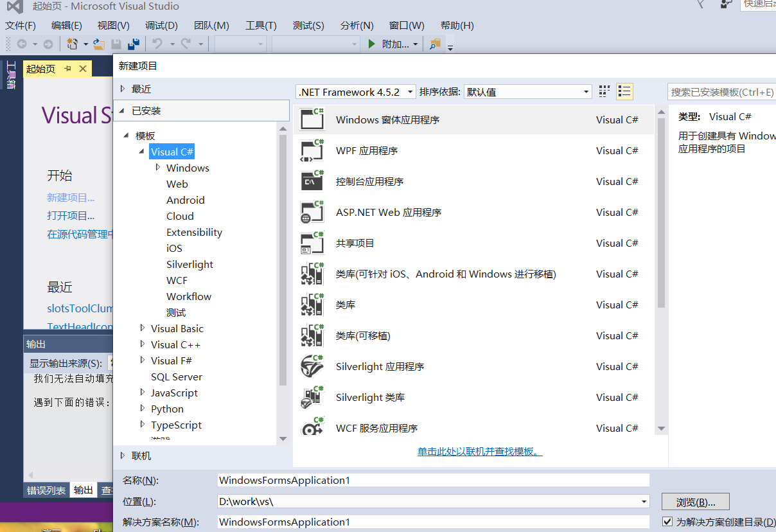Image resolution: width=776 pixels, height=532 pixels.
Task: Click the 搜索已安装模板 search box
Action: coord(722,92)
